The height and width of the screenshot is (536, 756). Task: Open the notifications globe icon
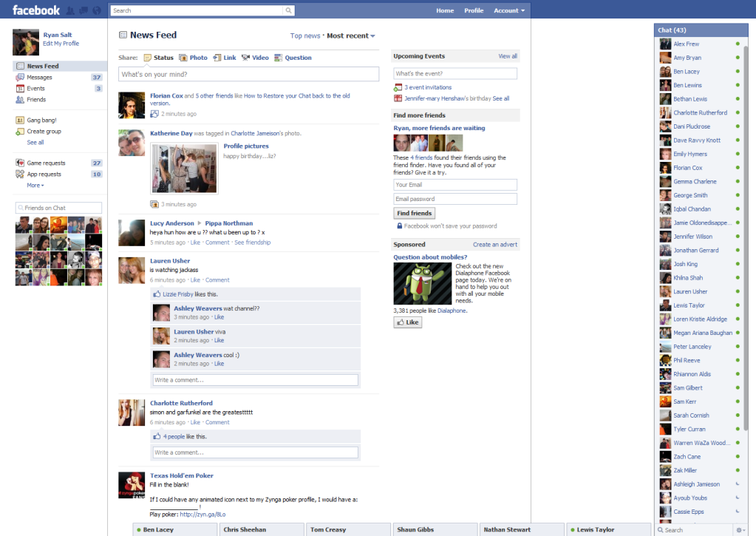96,11
